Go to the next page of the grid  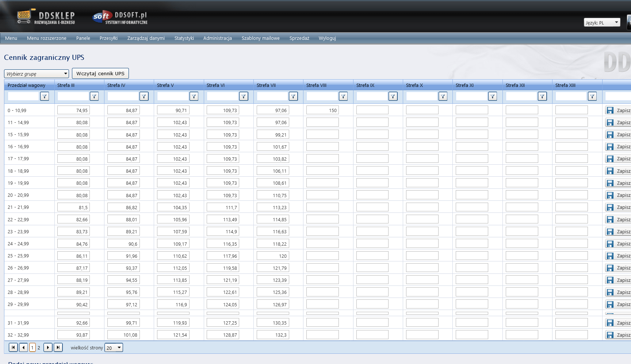(x=48, y=348)
